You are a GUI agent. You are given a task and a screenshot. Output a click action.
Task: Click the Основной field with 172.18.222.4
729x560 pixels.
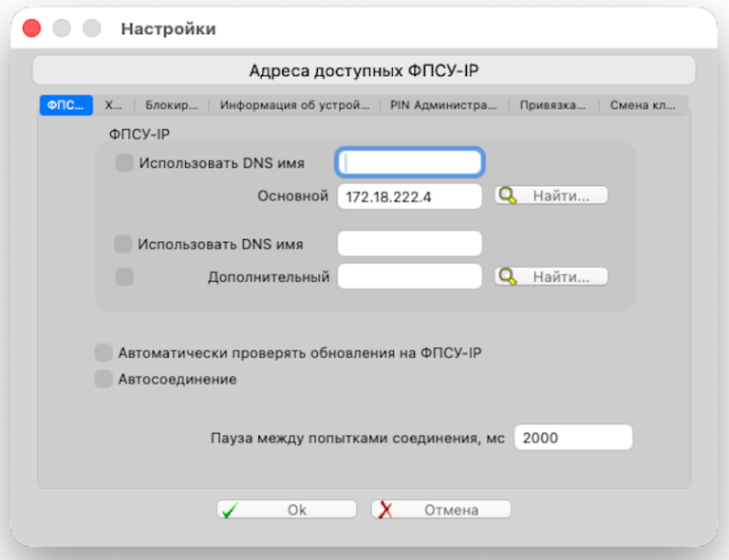[x=410, y=196]
